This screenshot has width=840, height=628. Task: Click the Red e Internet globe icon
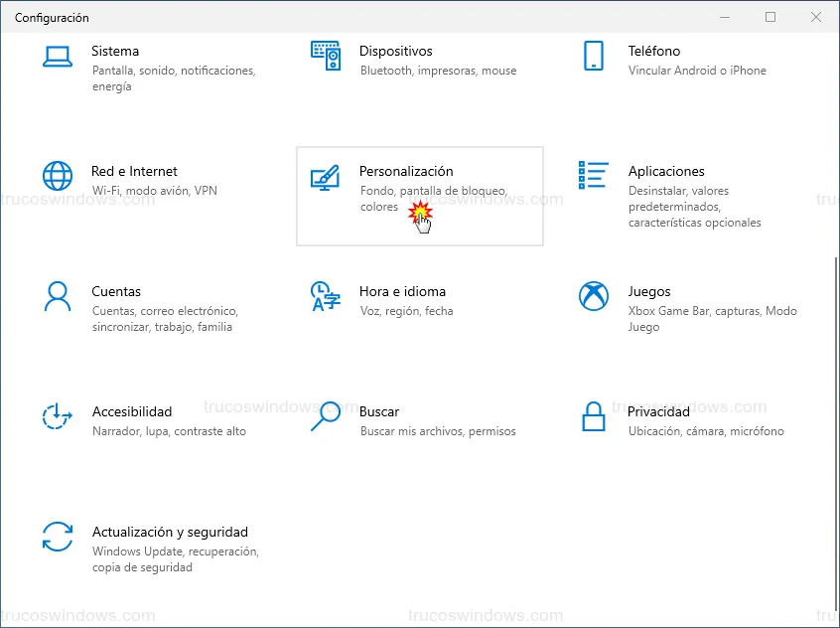[58, 176]
